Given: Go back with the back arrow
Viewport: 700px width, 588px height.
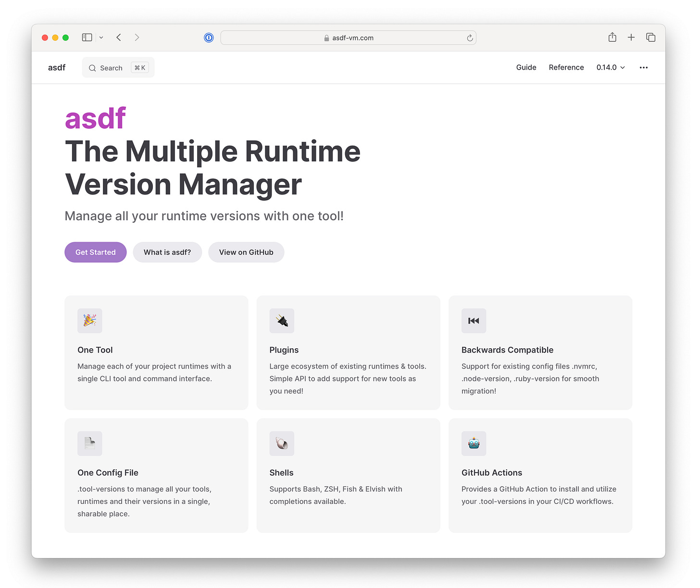Looking at the screenshot, I should [119, 37].
